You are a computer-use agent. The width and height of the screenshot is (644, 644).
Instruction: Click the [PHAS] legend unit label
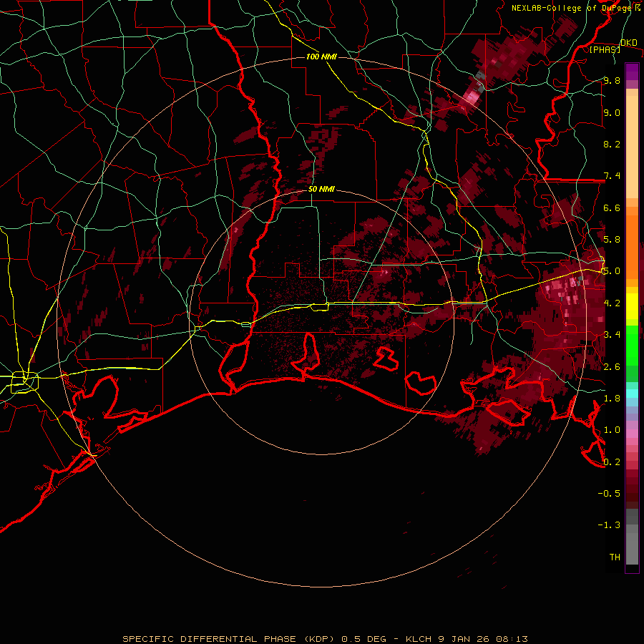click(605, 49)
